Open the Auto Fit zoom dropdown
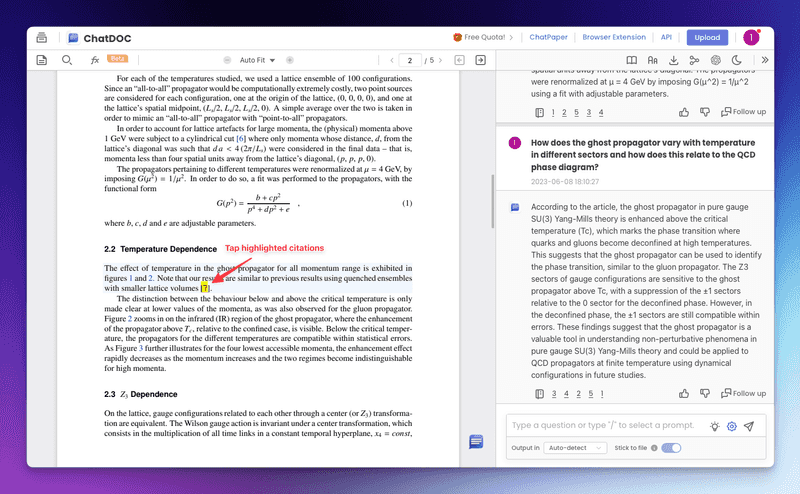Viewport: 800px width, 494px height. coord(257,60)
